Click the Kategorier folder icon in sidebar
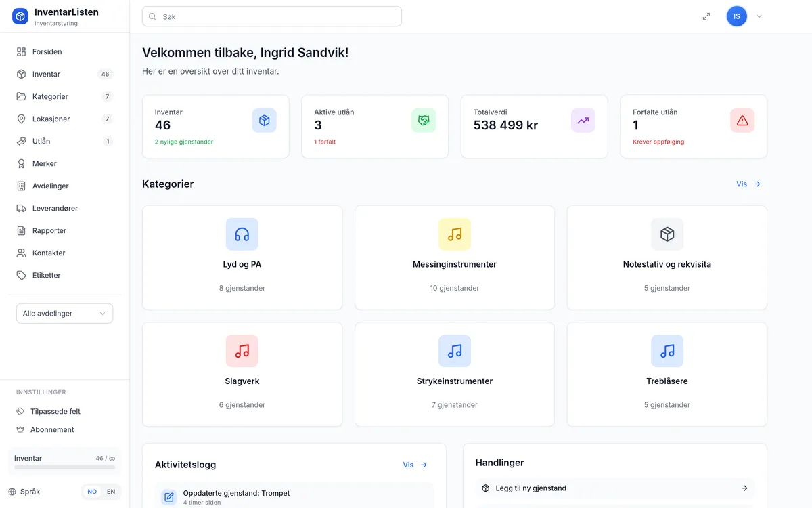Screen dimensions: 812x508 pos(21,96)
